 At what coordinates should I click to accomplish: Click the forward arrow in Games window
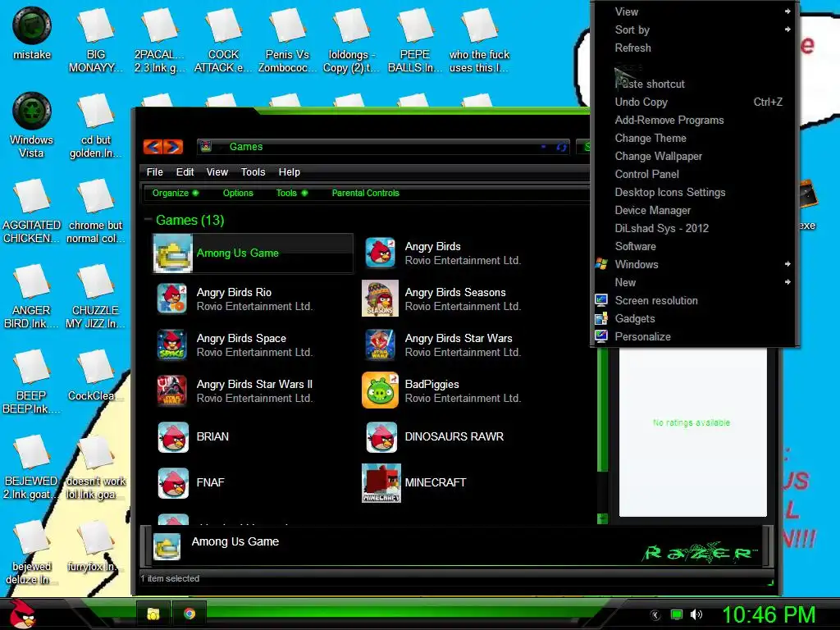click(173, 146)
